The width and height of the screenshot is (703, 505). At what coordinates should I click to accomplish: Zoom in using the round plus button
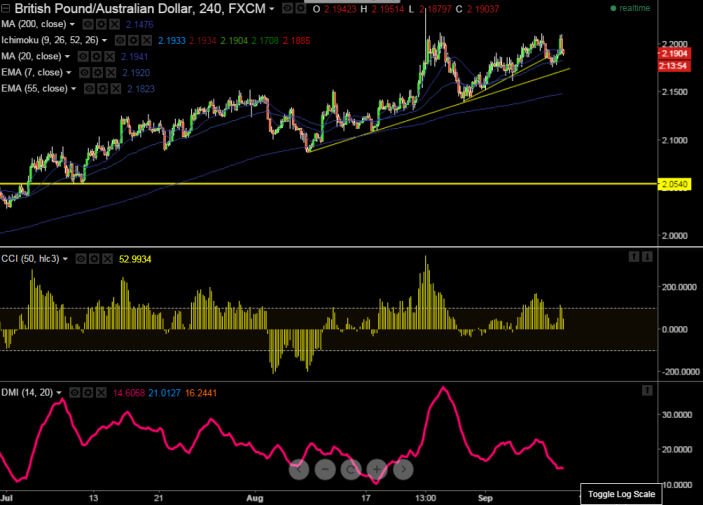(377, 470)
